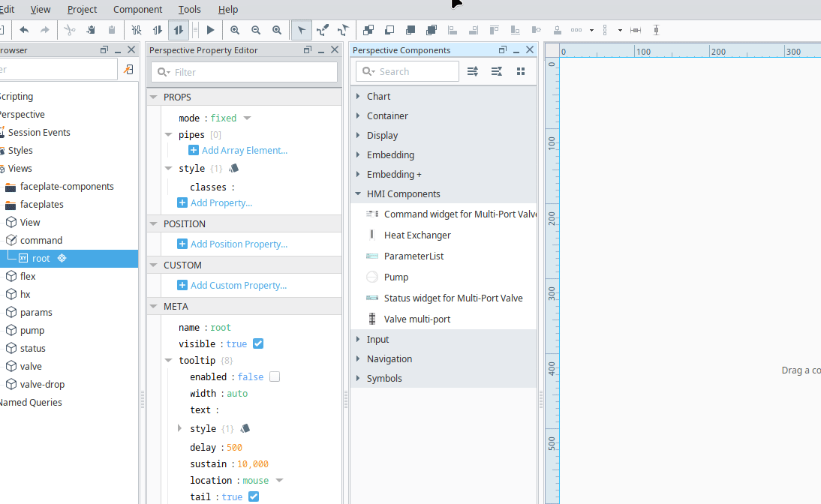Open the Help menu
The height and width of the screenshot is (504, 821).
tap(228, 10)
